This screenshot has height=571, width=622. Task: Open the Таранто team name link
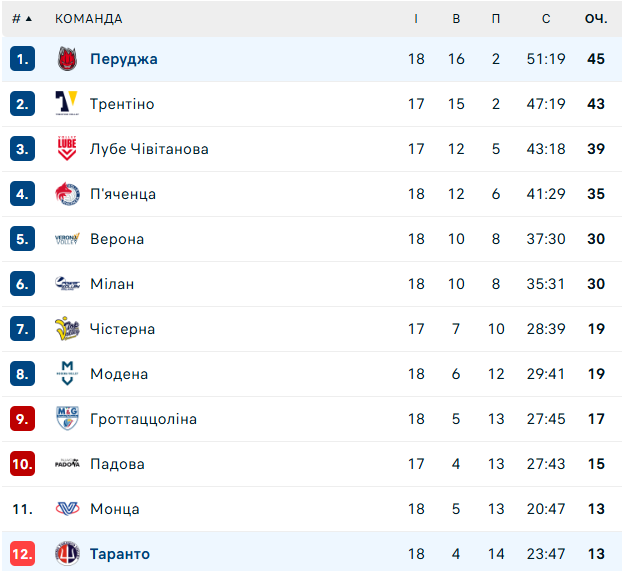point(120,553)
